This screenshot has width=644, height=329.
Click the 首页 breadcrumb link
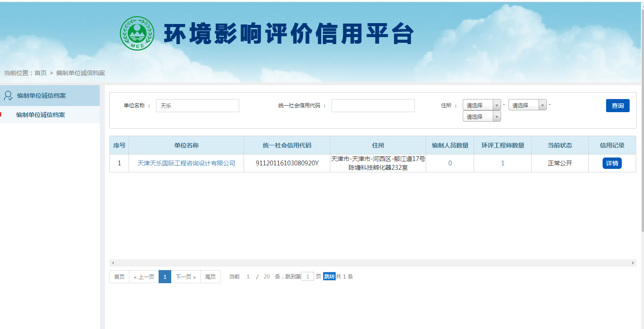coord(41,73)
